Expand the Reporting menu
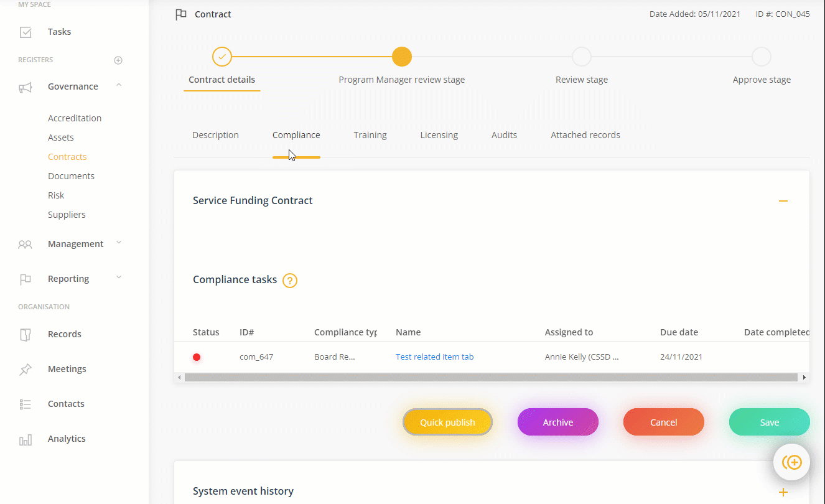 (x=118, y=279)
